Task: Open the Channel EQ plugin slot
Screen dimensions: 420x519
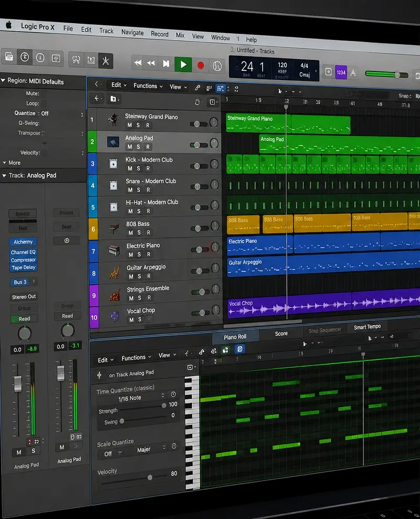Action: click(x=23, y=252)
